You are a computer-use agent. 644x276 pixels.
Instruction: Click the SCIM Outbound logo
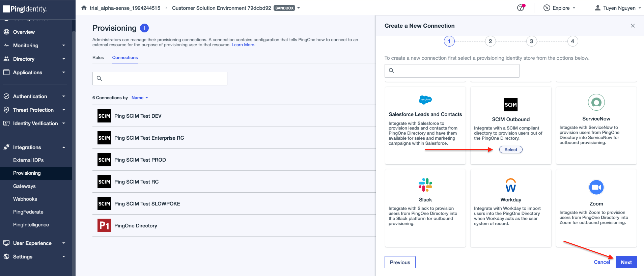511,105
